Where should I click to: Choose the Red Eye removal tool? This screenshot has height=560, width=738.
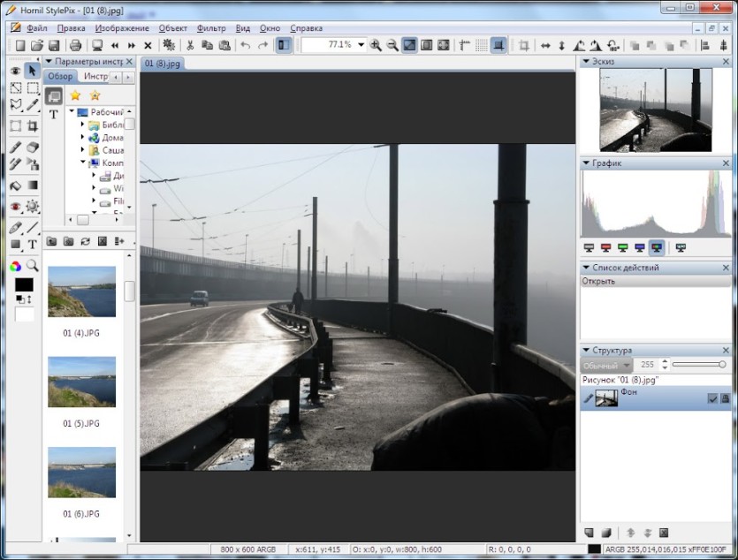(16, 206)
